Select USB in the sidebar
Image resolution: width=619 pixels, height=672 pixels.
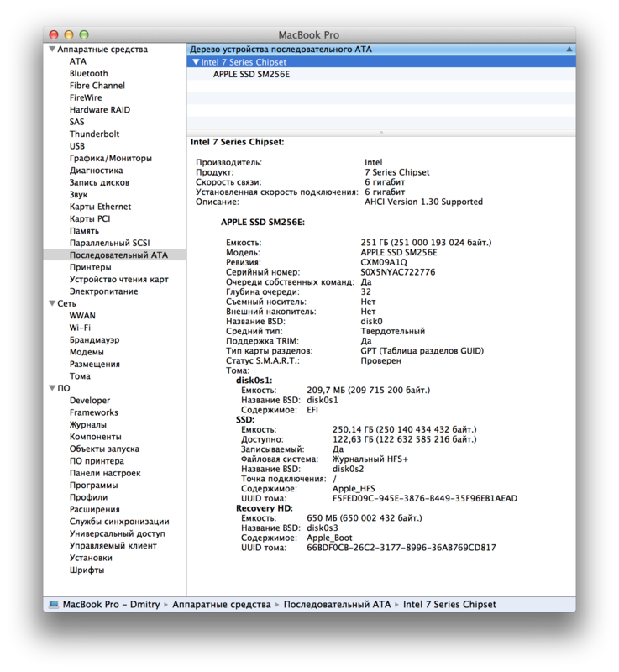77,145
